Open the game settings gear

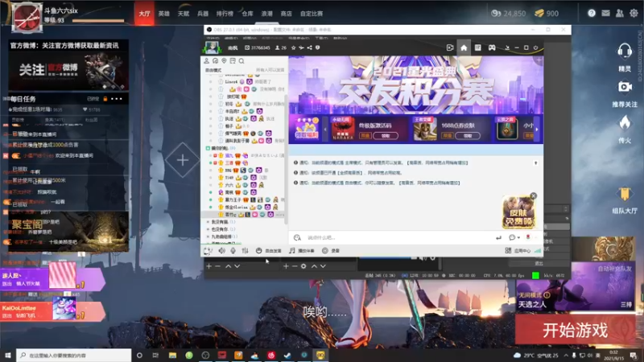(634, 13)
